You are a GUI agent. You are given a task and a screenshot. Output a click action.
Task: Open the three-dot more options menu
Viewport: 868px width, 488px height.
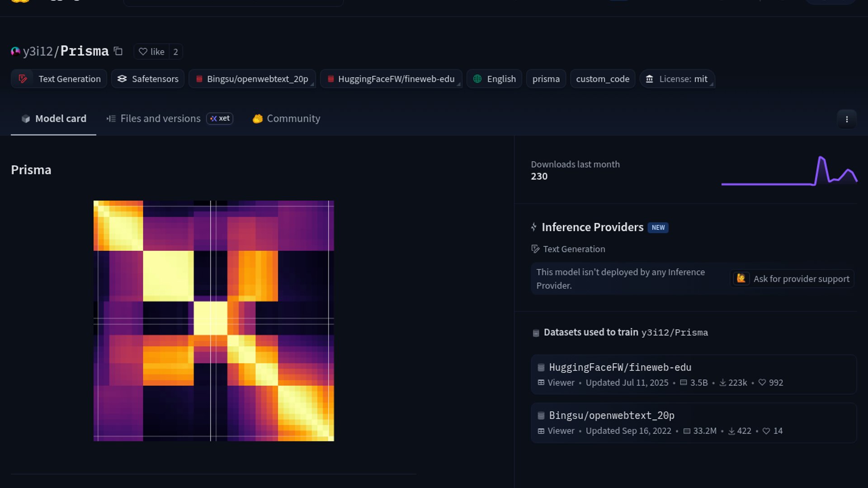click(846, 119)
